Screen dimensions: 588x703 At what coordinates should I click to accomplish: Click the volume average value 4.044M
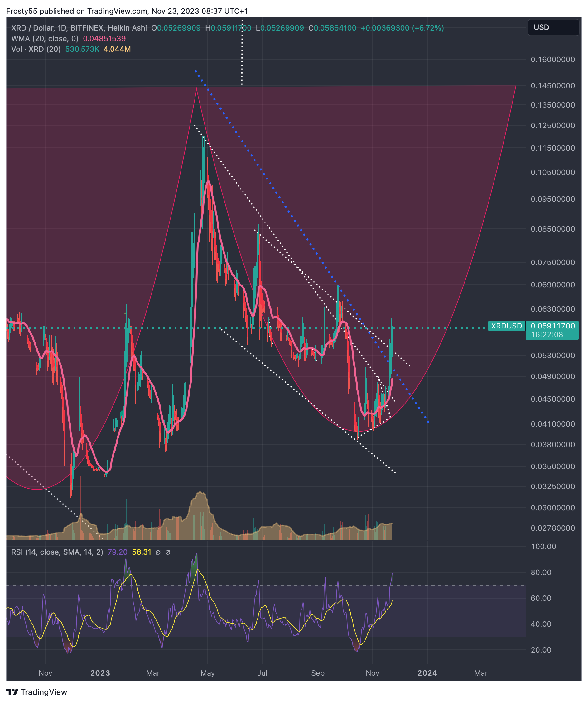pos(117,49)
